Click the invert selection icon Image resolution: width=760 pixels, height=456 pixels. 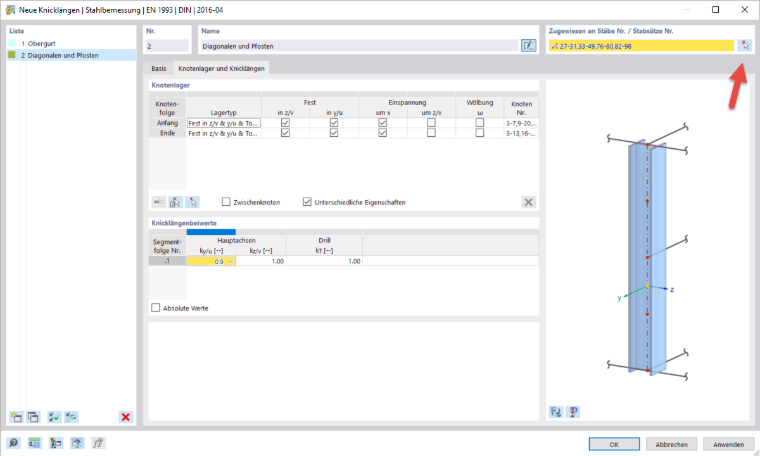coord(71,417)
